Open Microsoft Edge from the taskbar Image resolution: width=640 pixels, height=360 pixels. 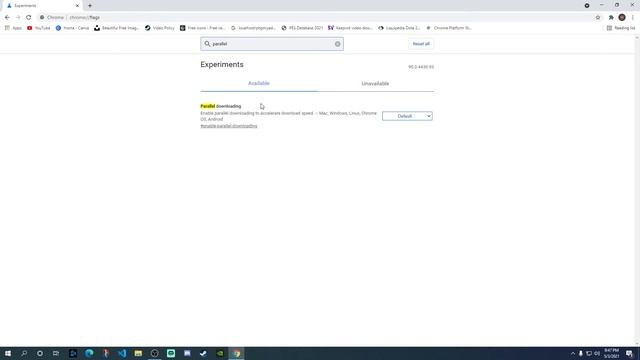[x=89, y=353]
